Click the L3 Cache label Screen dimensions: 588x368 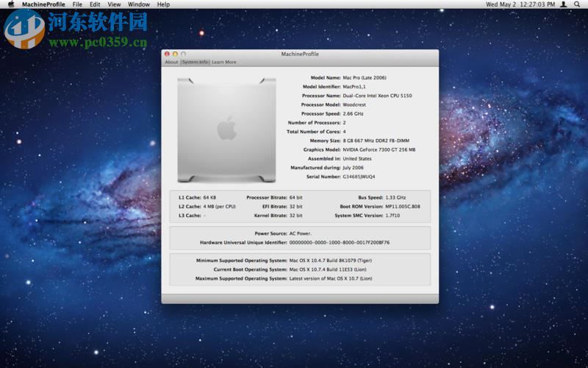tap(190, 216)
